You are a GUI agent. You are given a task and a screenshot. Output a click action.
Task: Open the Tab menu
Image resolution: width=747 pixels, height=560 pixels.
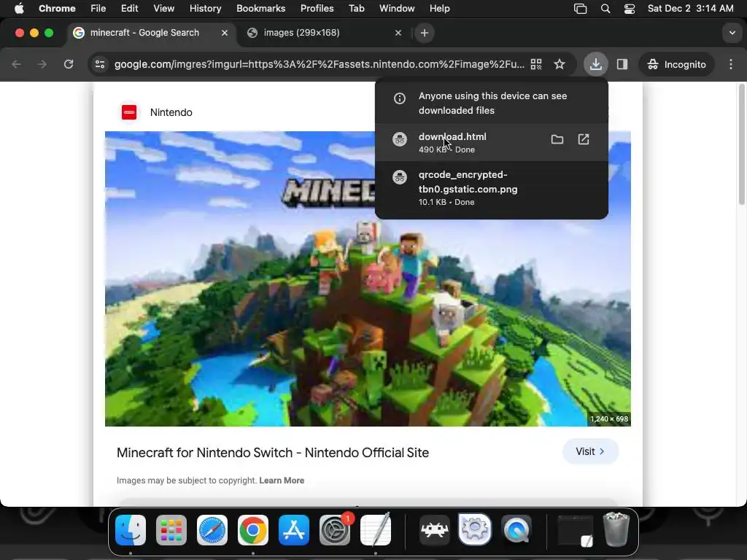(x=356, y=9)
